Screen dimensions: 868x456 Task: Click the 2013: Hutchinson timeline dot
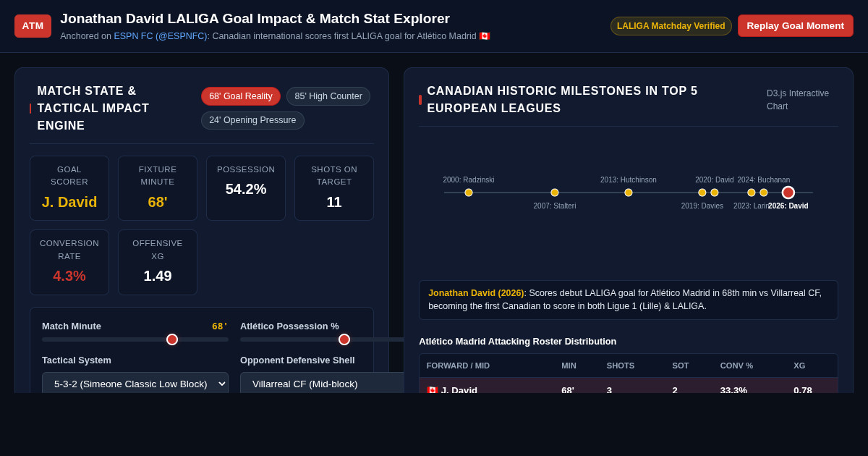[x=629, y=193]
